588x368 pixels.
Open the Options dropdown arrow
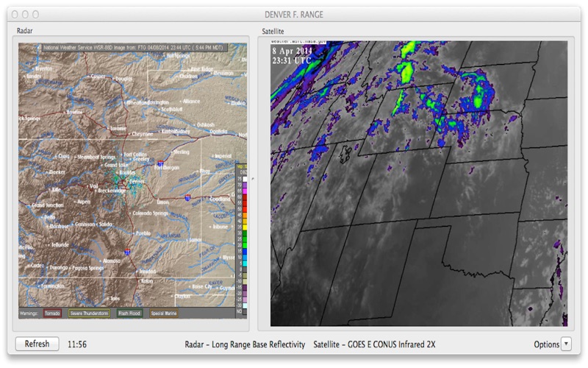566,344
